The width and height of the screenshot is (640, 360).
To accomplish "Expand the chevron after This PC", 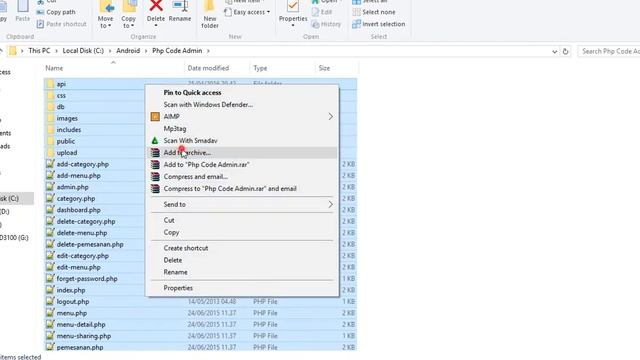I will [56, 51].
